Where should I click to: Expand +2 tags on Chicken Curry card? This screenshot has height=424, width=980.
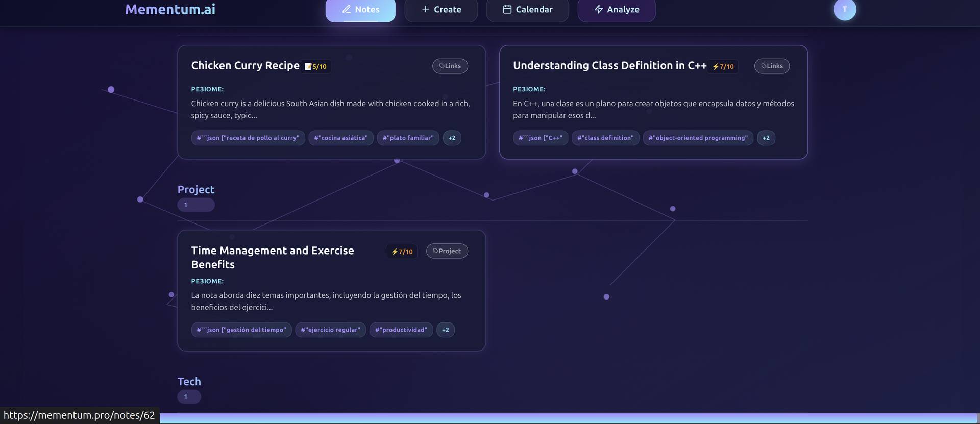click(452, 138)
